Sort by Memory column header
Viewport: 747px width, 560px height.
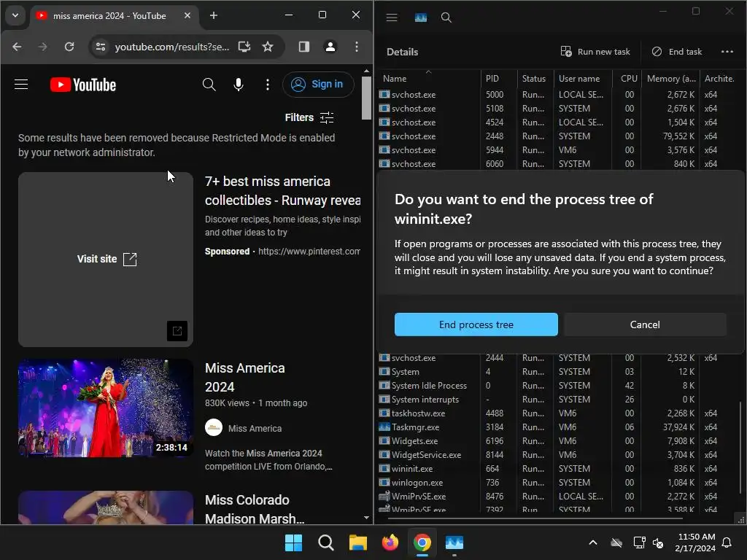(x=671, y=79)
